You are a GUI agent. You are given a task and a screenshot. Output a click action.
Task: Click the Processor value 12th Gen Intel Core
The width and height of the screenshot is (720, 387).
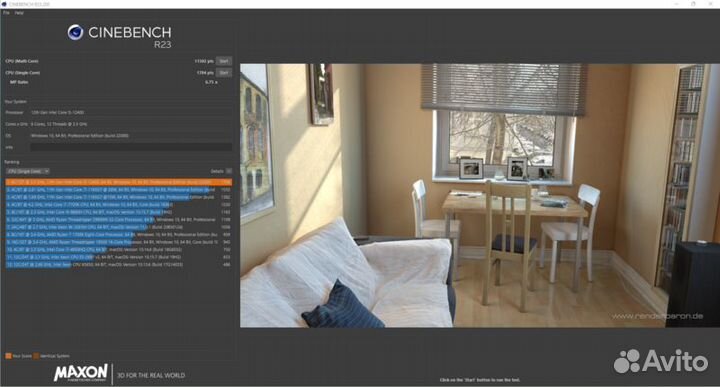click(x=57, y=112)
